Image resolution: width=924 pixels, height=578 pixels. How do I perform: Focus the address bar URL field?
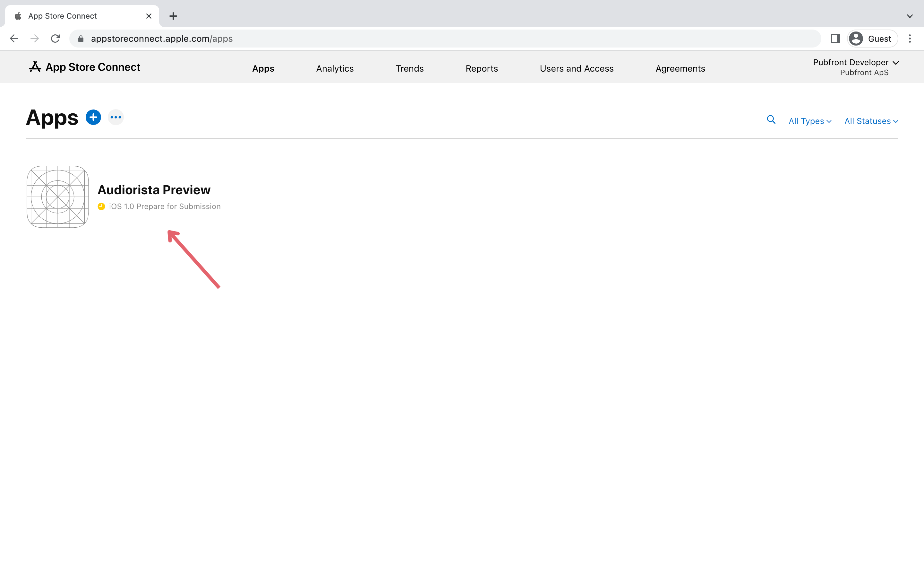(445, 39)
